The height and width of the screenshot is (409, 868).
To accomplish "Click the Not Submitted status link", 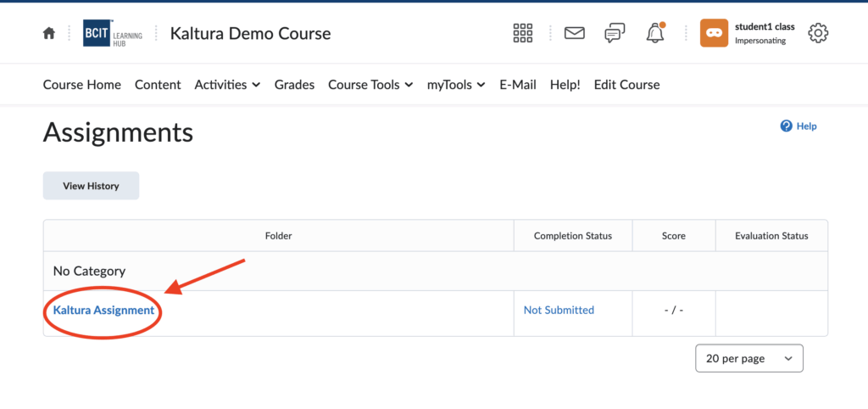I will click(559, 311).
